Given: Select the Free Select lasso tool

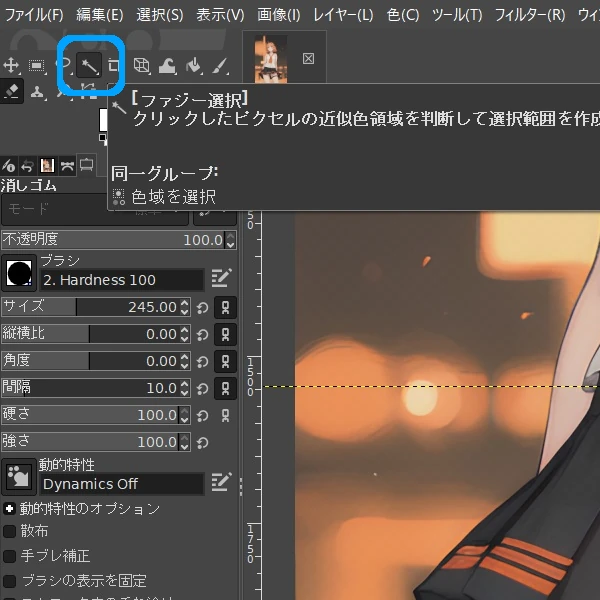Looking at the screenshot, I should pos(66,64).
